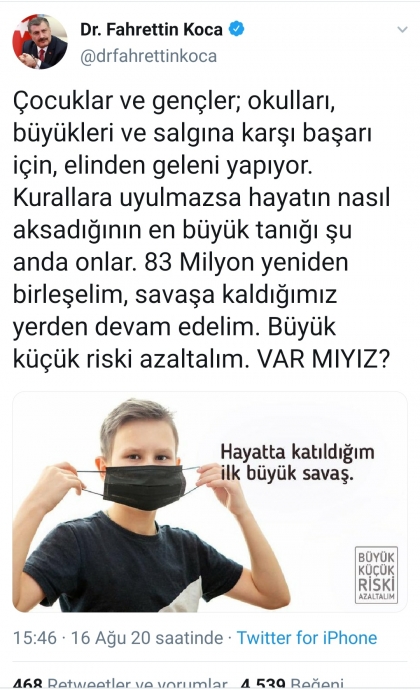Open the Dr. Fahrettin Koca display name
This screenshot has width=420, height=690.
pos(151,29)
